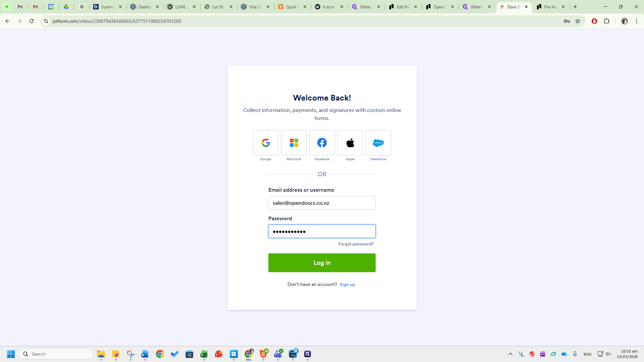Open a new browser tab
The image size is (644, 362).
(x=575, y=7)
